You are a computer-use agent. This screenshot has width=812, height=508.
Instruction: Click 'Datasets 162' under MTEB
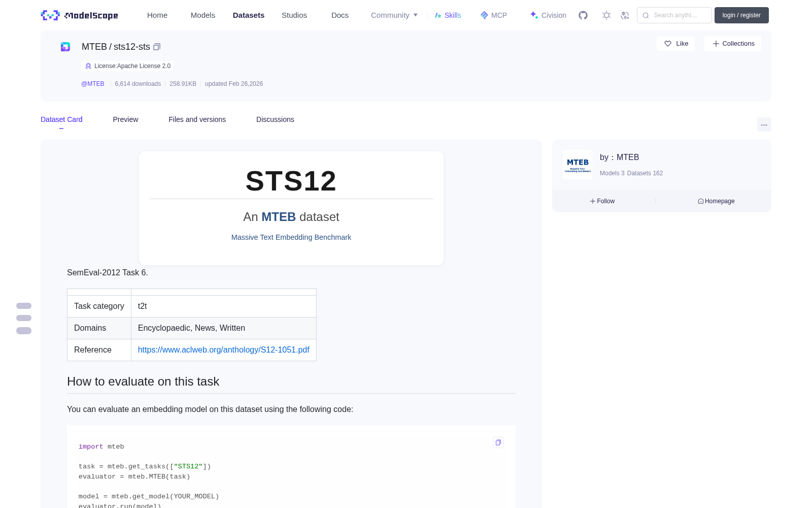click(645, 173)
